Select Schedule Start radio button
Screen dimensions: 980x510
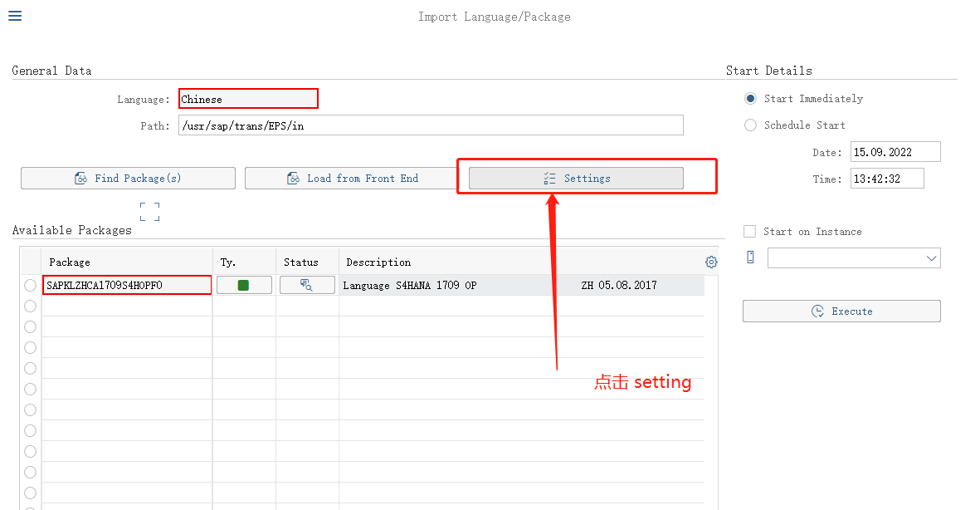tap(750, 125)
